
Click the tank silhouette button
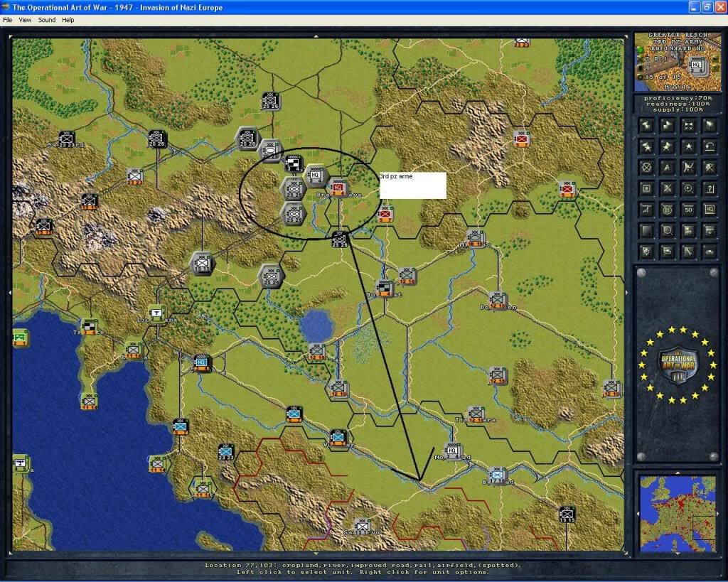tap(710, 252)
